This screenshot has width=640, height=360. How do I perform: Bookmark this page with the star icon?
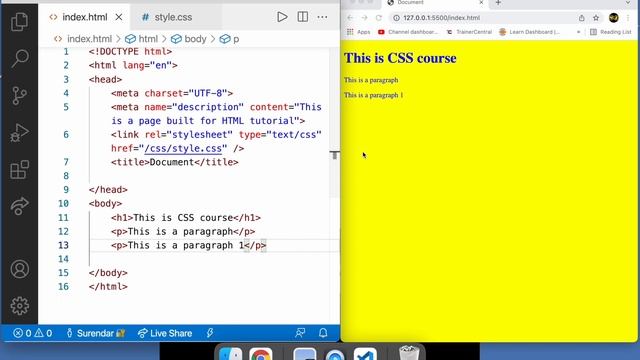(596, 18)
